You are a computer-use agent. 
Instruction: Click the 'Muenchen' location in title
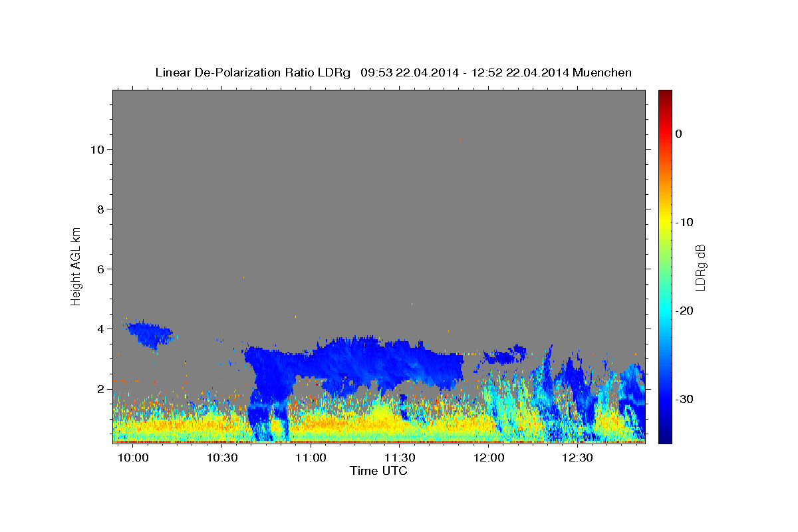coord(602,72)
